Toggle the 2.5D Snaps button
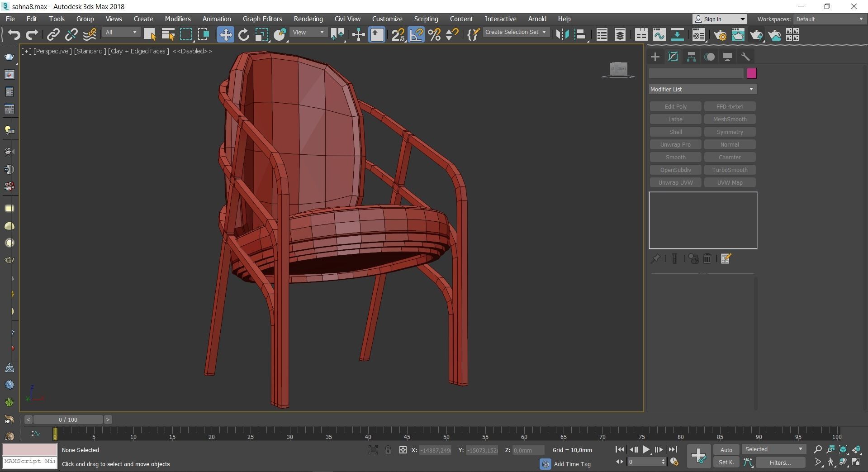The width and height of the screenshot is (868, 472). [398, 34]
